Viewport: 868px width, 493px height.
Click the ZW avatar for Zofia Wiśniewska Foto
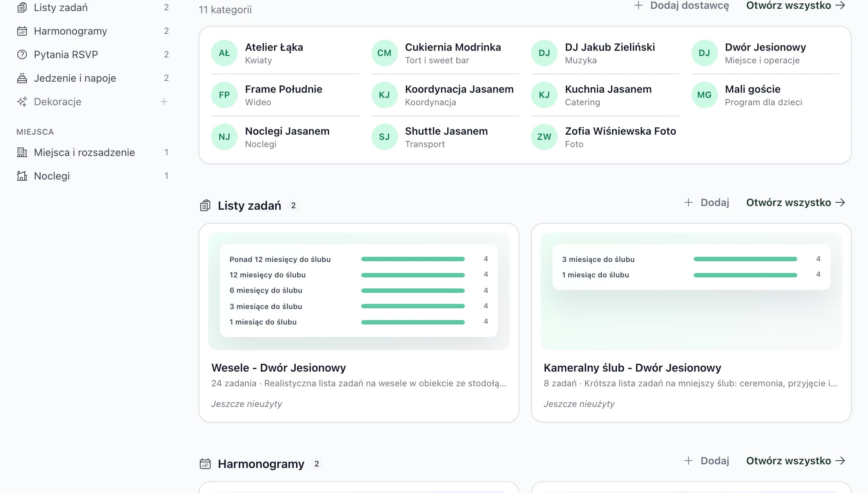(x=544, y=137)
